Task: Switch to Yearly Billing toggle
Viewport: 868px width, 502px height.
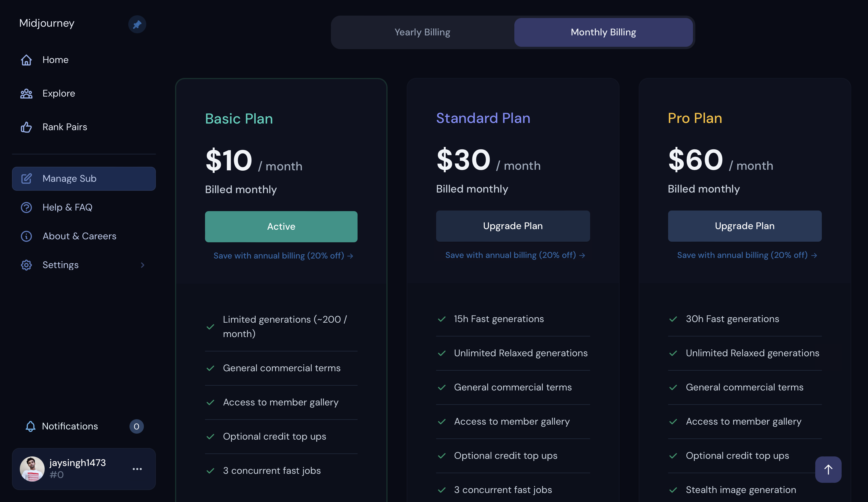Action: 422,32
